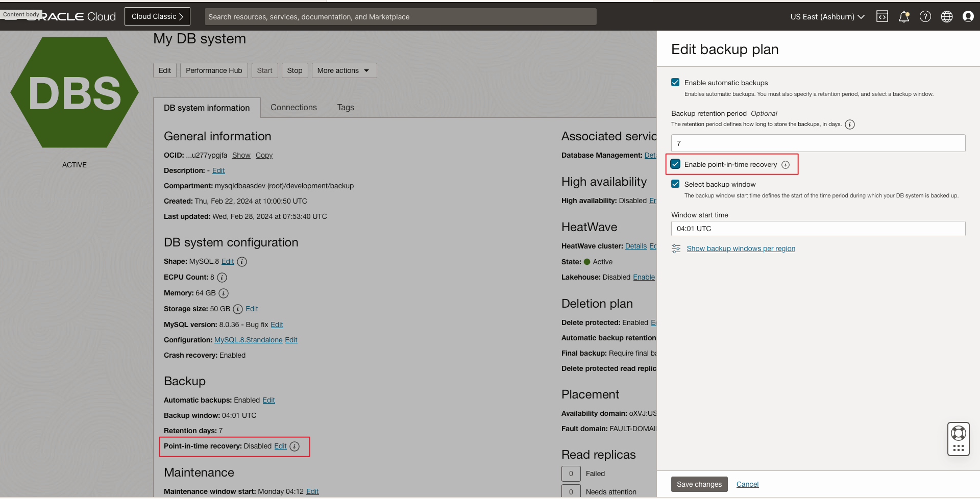The height and width of the screenshot is (499, 980).
Task: Click the Save changes button
Action: [699, 484]
